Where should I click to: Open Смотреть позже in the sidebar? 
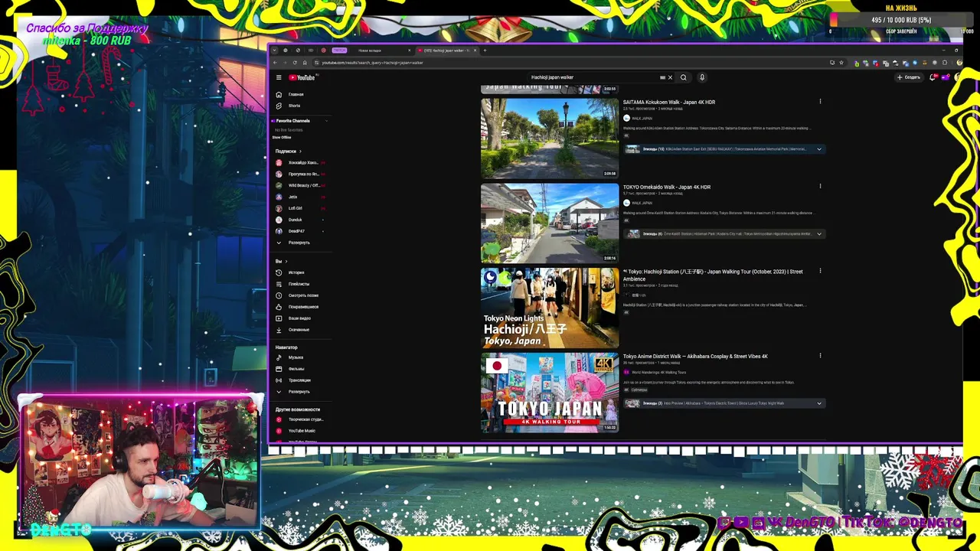tap(303, 295)
